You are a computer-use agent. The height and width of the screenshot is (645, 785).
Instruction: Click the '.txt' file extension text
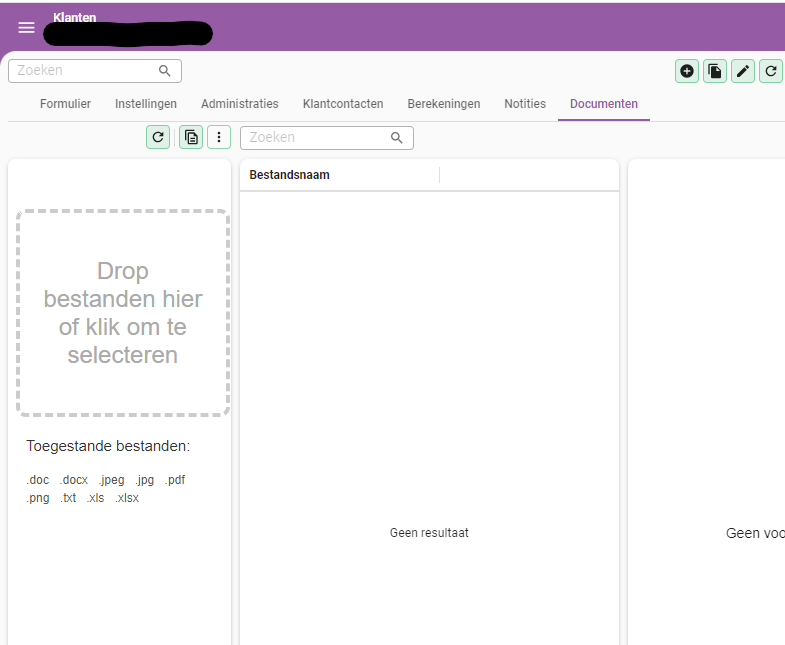click(68, 498)
